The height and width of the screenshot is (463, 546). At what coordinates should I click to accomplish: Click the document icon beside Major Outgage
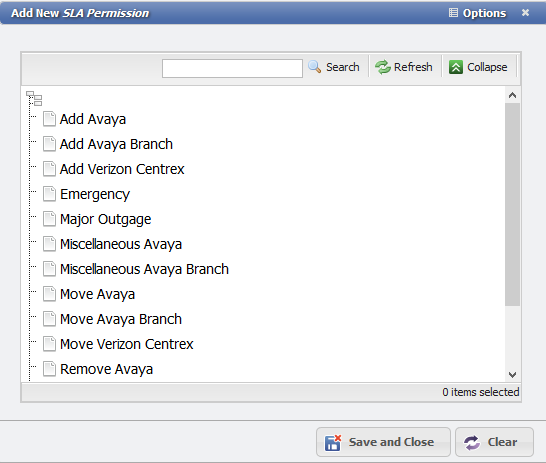click(x=49, y=219)
